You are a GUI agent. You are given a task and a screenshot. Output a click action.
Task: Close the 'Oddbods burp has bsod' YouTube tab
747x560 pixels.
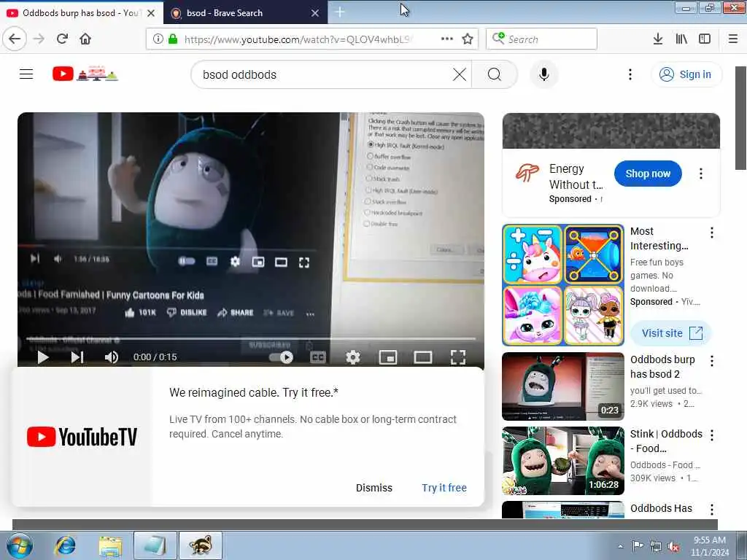pyautogui.click(x=151, y=13)
